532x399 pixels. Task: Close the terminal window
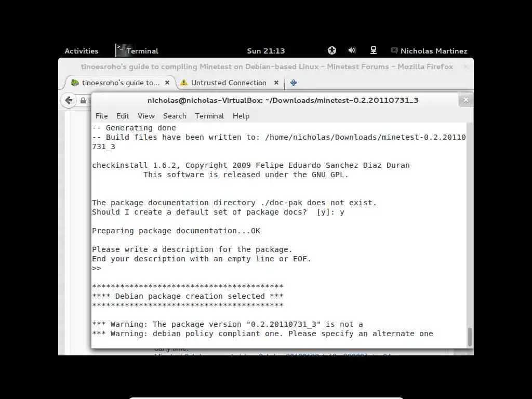[465, 100]
